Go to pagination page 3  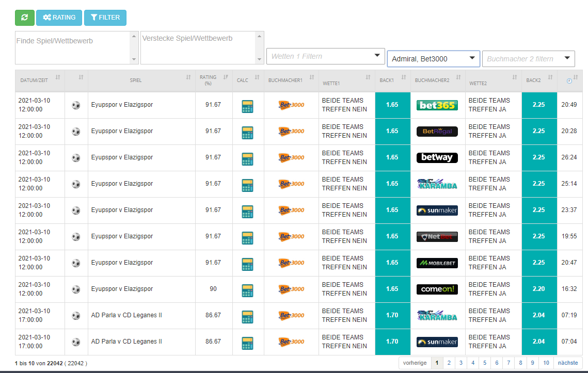[x=461, y=363]
